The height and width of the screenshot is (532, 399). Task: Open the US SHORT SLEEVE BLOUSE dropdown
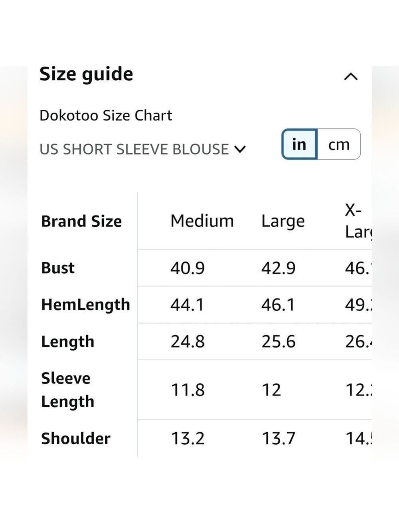tap(143, 149)
